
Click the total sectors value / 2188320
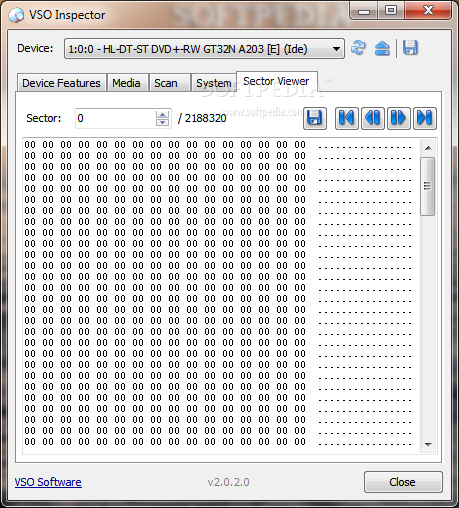[x=202, y=118]
